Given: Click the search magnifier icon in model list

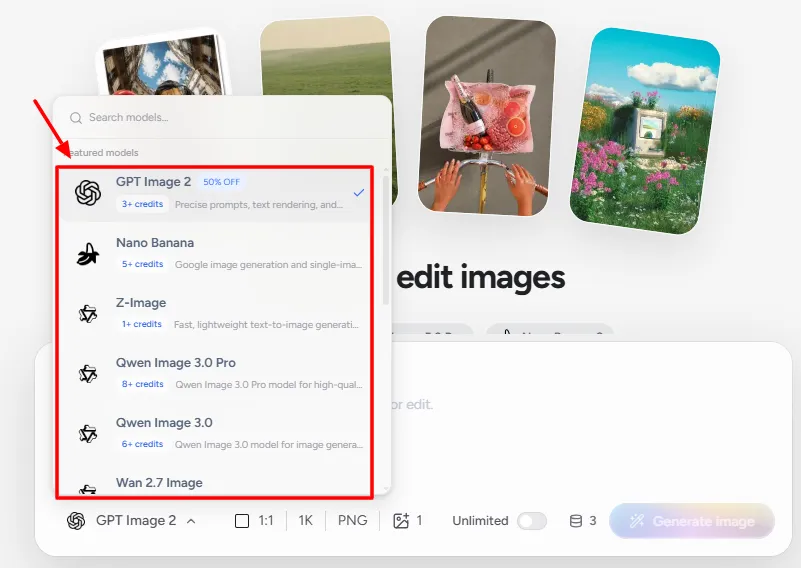Looking at the screenshot, I should tap(76, 118).
